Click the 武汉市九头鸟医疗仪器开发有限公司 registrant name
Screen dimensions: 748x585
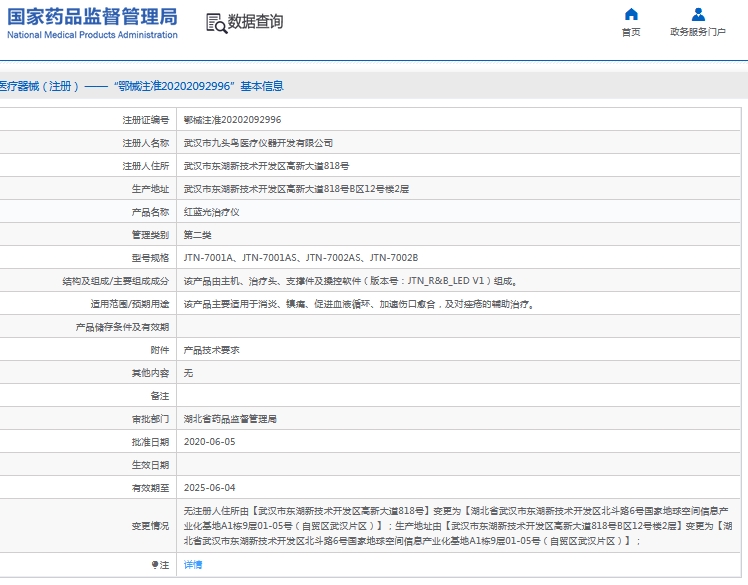point(258,143)
